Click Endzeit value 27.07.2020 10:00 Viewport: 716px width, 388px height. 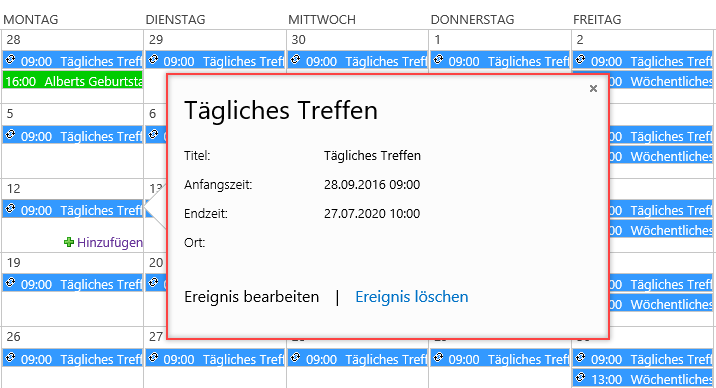click(372, 214)
